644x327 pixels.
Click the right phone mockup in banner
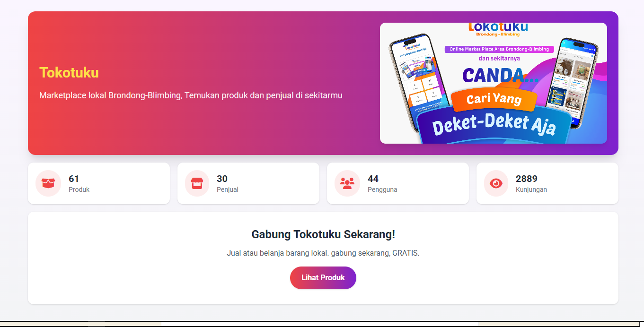coord(572,80)
